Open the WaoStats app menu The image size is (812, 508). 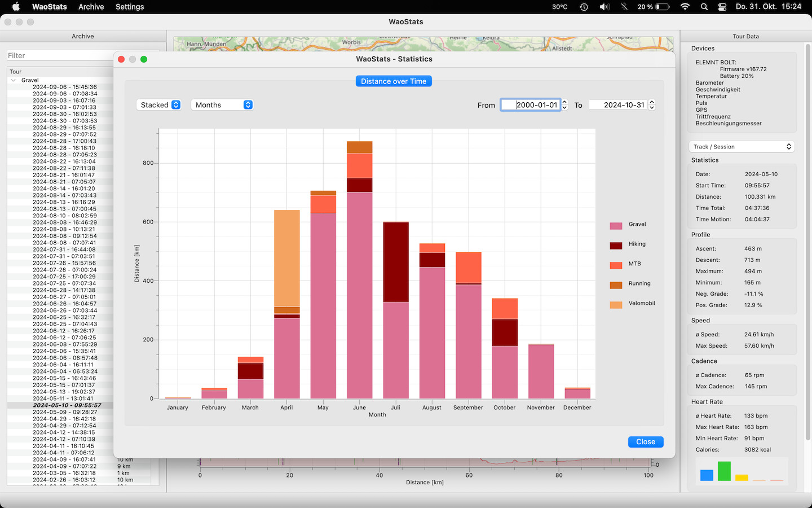[x=50, y=7]
